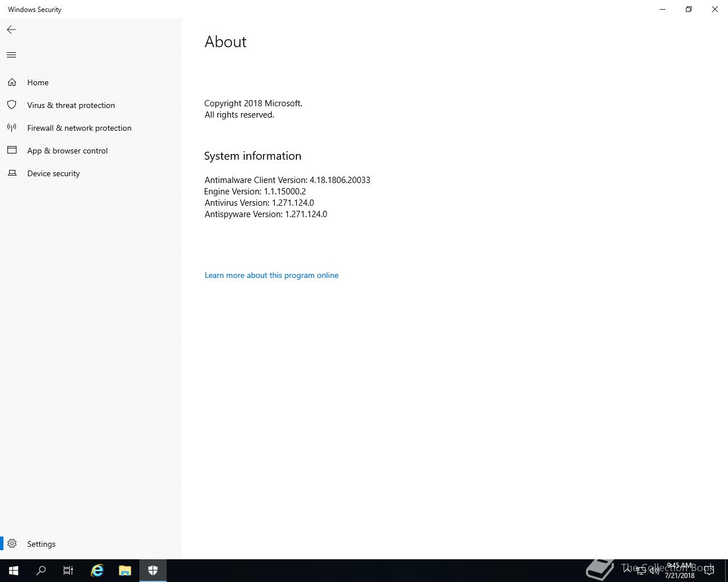Screen dimensions: 728x582
Task: Show hidden system tray icons
Action: click(x=627, y=571)
